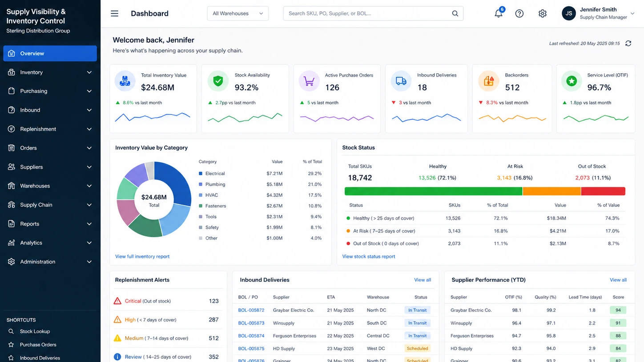Image resolution: width=644 pixels, height=362 pixels.
Task: Refresh dashboard data with the reload icon
Action: tap(628, 44)
